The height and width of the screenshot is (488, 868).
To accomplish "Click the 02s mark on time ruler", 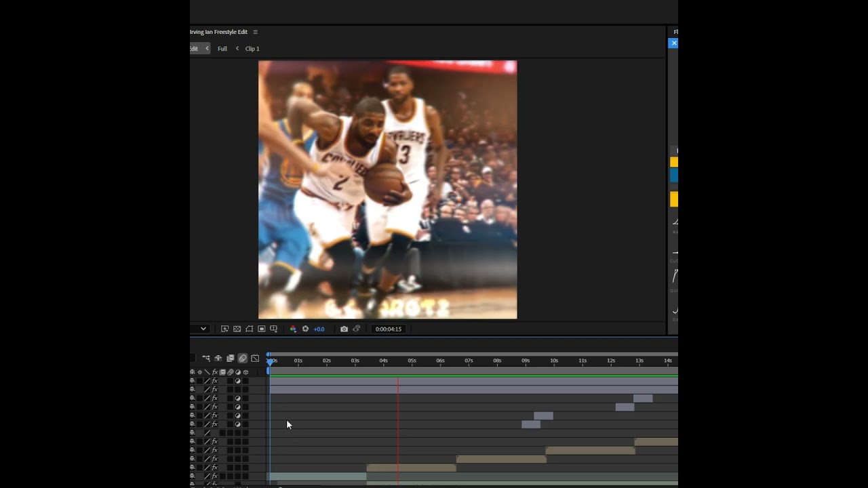I will pyautogui.click(x=326, y=361).
